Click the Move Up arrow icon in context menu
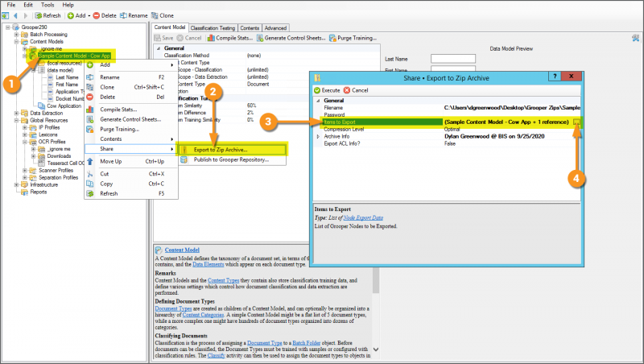Image resolution: width=644 pixels, height=364 pixels. [90, 161]
